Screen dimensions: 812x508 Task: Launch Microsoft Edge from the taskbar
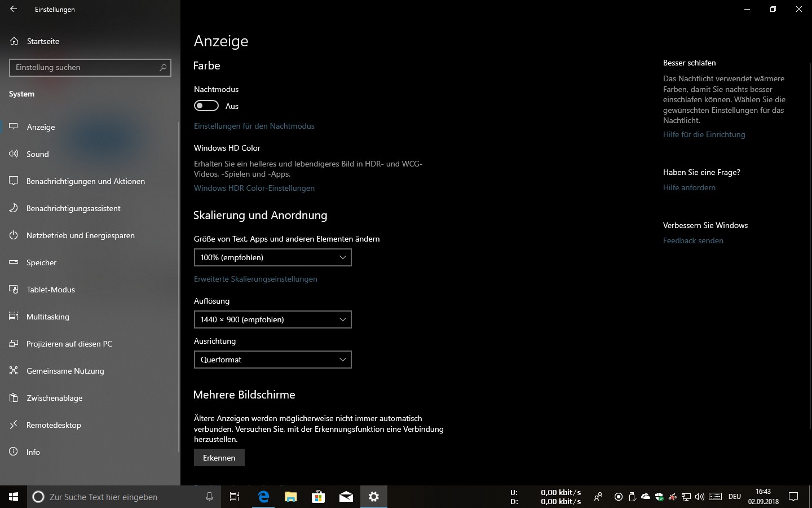pyautogui.click(x=263, y=497)
